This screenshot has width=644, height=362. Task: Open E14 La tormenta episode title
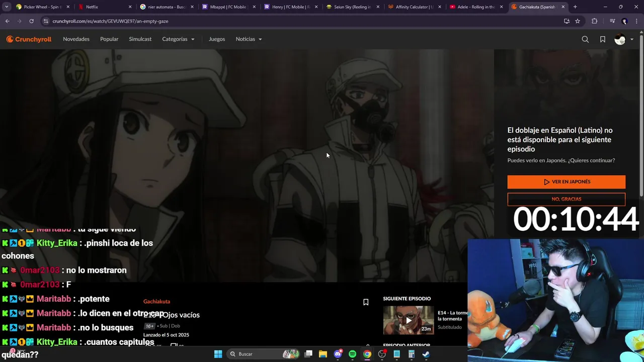452,316
